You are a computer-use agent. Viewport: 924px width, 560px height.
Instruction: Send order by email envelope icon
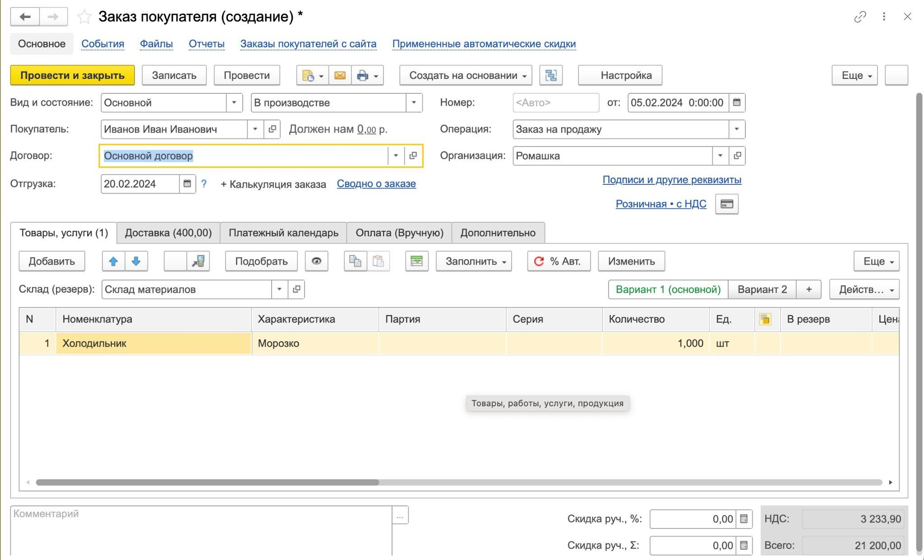coord(340,75)
